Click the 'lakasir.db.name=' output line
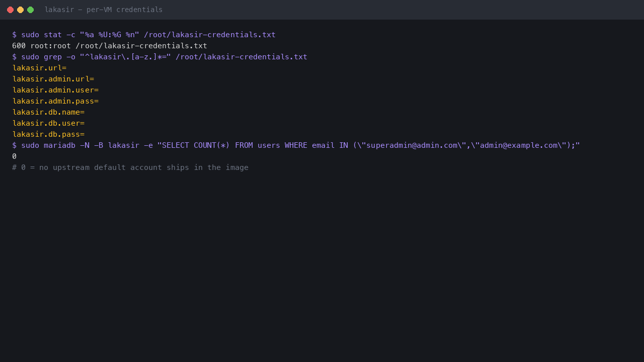The width and height of the screenshot is (644, 362). [48, 112]
